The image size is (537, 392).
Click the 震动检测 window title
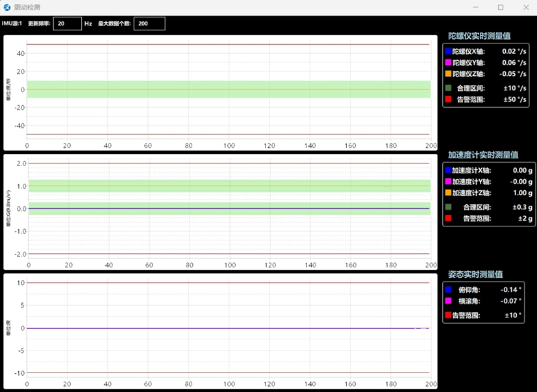[x=27, y=7]
